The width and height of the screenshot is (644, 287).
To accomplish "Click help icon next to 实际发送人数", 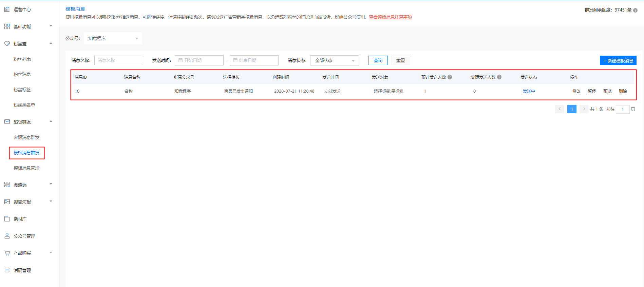I will tap(499, 77).
